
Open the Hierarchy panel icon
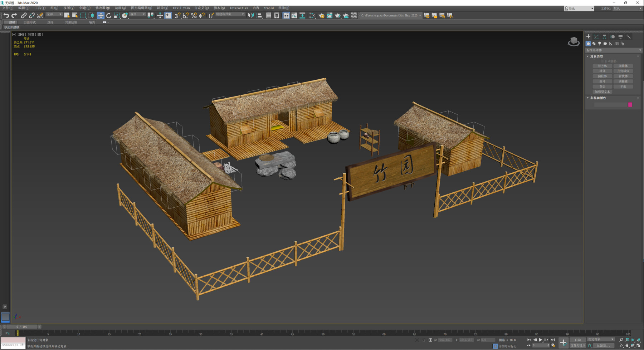point(605,37)
